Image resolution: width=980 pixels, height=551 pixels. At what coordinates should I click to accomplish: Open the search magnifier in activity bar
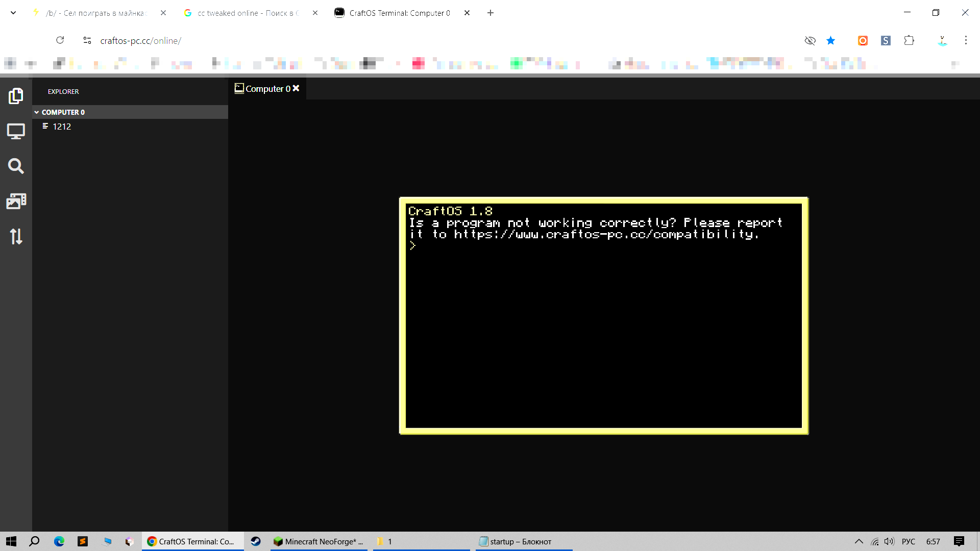(16, 166)
